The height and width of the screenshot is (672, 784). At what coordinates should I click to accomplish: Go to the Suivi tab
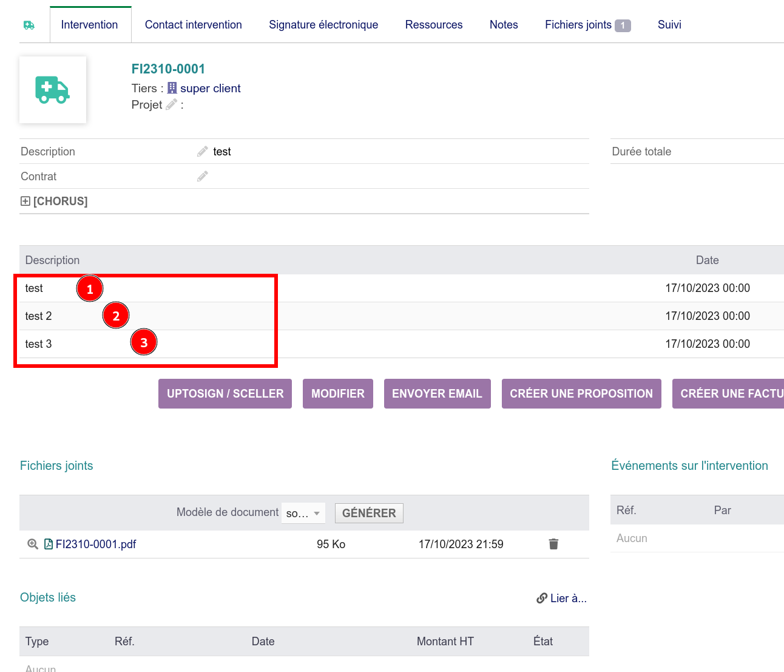(669, 24)
